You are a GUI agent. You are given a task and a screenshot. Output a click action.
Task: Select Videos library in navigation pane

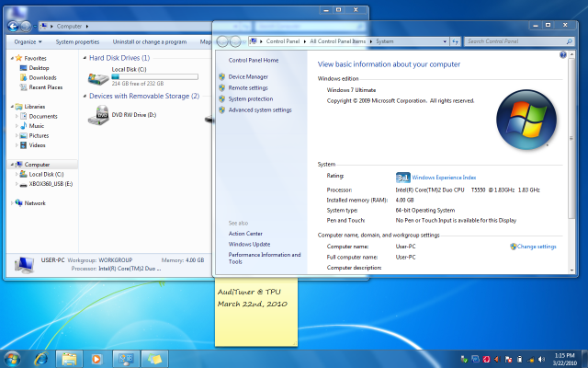[37, 145]
